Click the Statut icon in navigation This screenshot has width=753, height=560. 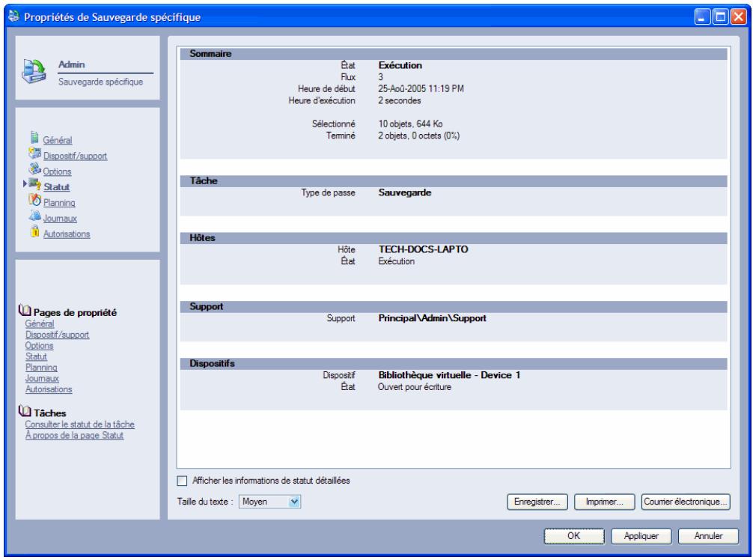(x=34, y=184)
